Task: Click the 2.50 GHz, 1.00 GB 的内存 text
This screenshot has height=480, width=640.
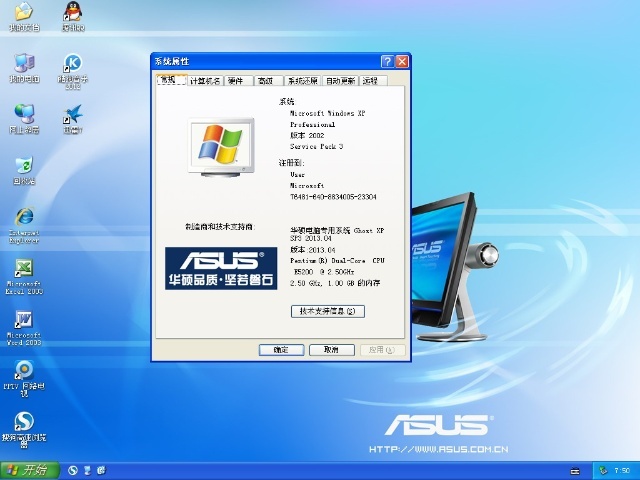Action: point(335,283)
